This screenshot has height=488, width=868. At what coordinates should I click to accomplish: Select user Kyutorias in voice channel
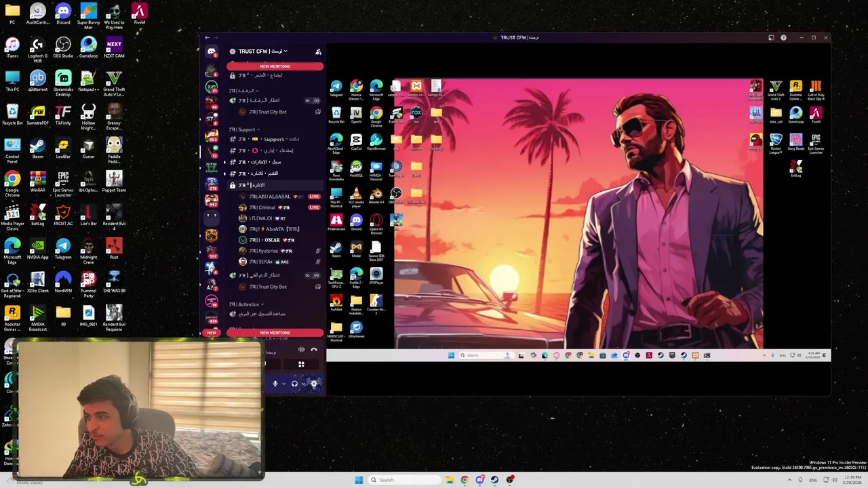280,251
